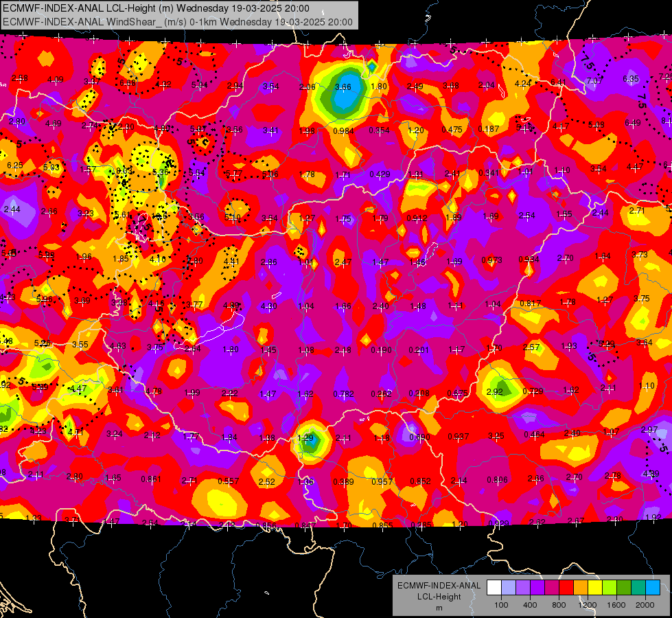The image size is (672, 618).
Task: Click the legend label '800'
Action: pos(559,605)
